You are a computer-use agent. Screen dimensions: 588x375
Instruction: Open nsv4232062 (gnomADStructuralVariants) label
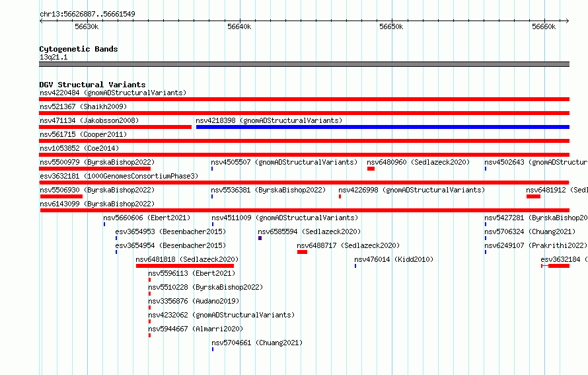point(221,315)
